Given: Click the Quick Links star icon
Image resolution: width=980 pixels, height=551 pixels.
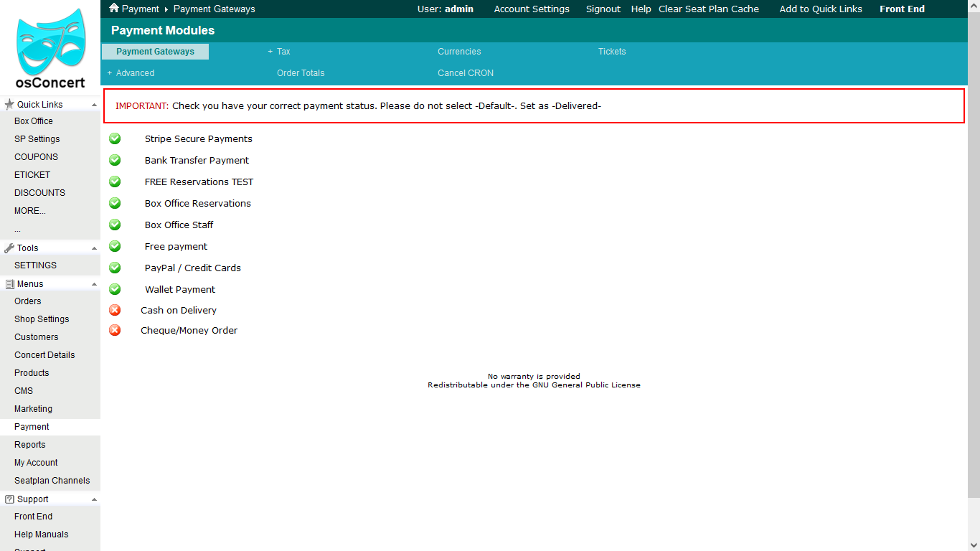Looking at the screenshot, I should [9, 105].
